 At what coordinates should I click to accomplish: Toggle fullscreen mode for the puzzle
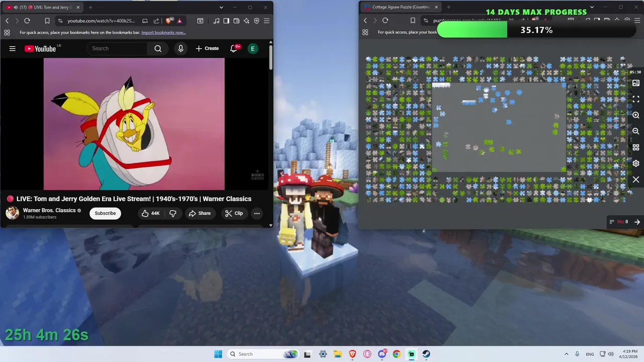click(636, 99)
